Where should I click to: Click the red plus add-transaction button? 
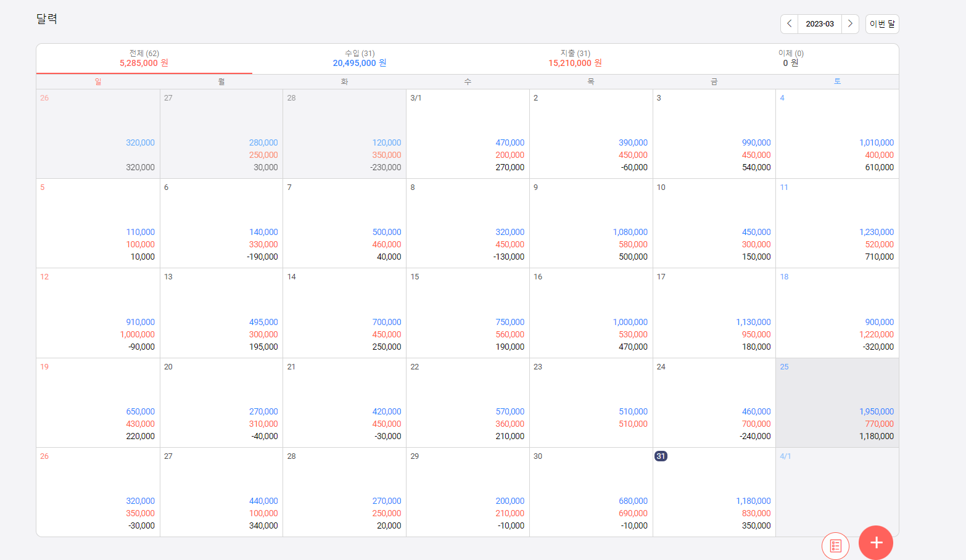click(x=876, y=543)
